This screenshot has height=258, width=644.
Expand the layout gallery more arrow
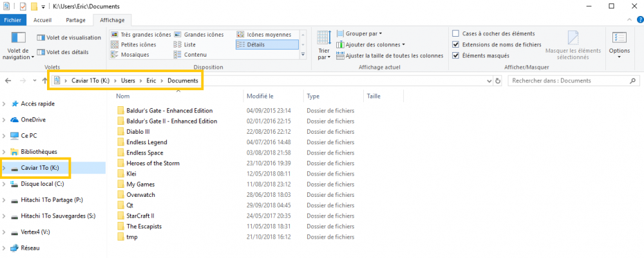303,54
